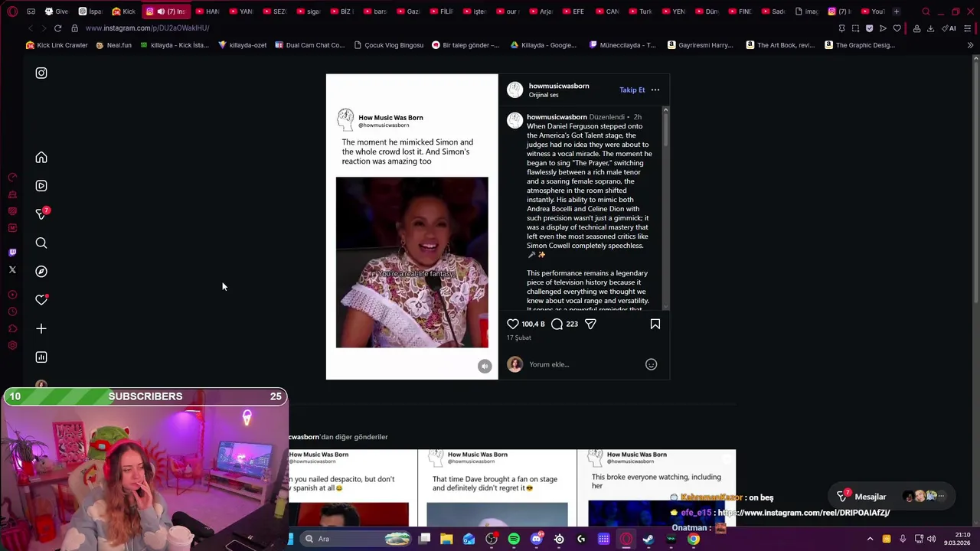Open X in the Opera sidebar
This screenshot has height=551, width=980.
coord(12,270)
